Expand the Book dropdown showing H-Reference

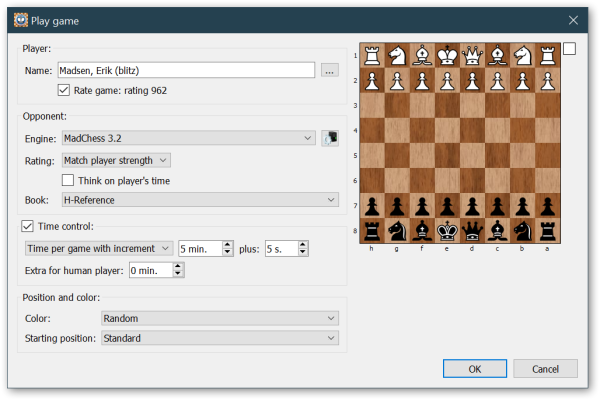200,200
